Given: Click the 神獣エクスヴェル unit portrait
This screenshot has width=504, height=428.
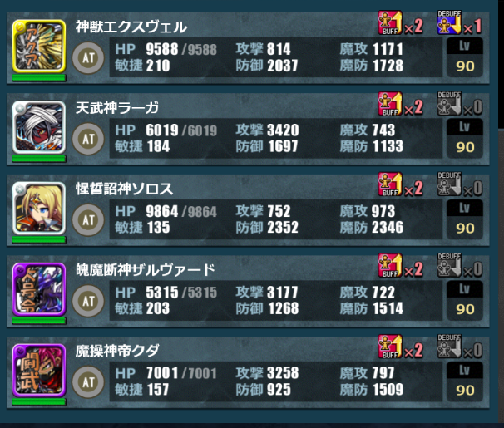Looking at the screenshot, I should point(39,47).
